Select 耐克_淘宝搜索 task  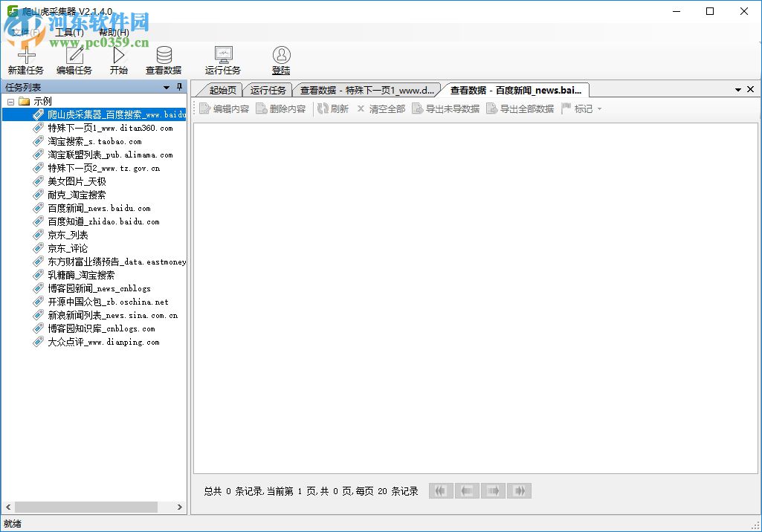pos(77,195)
